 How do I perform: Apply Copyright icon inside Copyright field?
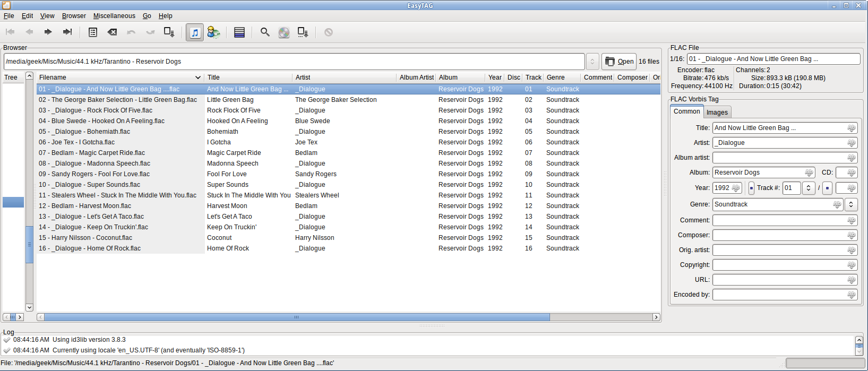coord(851,265)
